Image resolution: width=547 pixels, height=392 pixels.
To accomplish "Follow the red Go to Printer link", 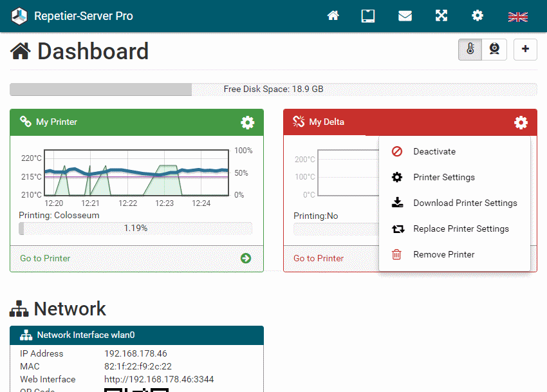I will (319, 258).
